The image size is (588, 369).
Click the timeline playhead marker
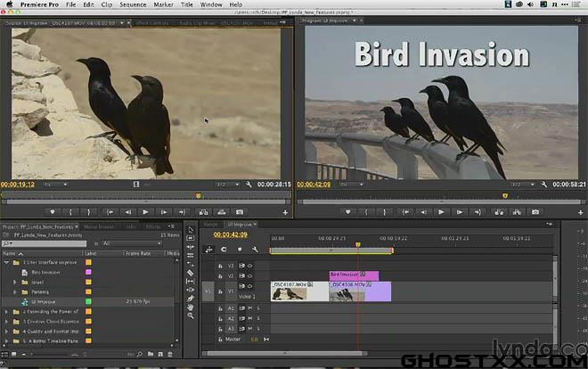pyautogui.click(x=358, y=244)
